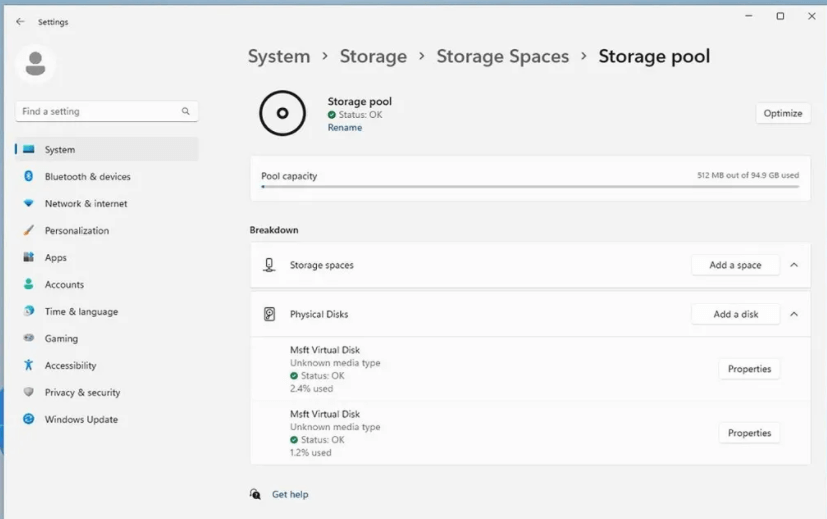Click the Physical Disks drive icon

pos(269,314)
